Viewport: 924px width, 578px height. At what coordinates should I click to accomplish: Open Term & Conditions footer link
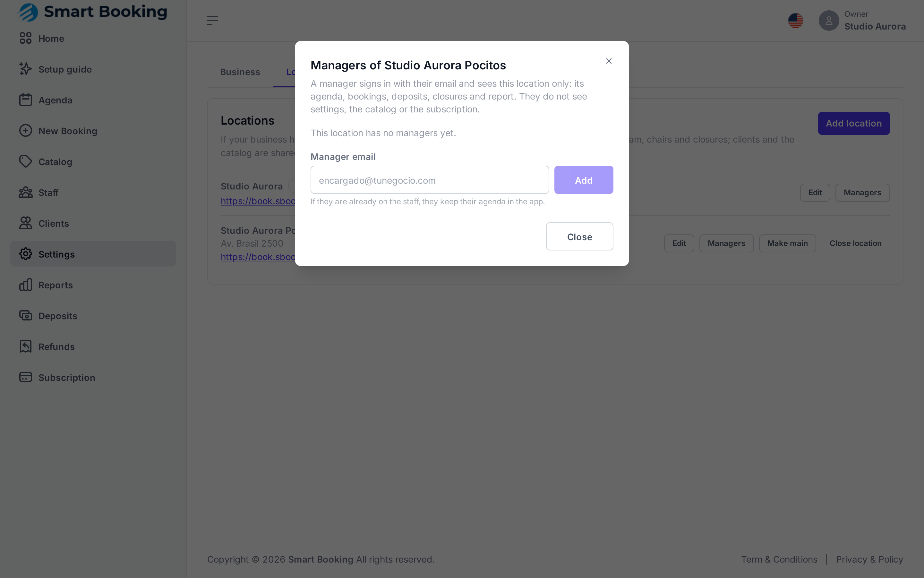pyautogui.click(x=779, y=559)
